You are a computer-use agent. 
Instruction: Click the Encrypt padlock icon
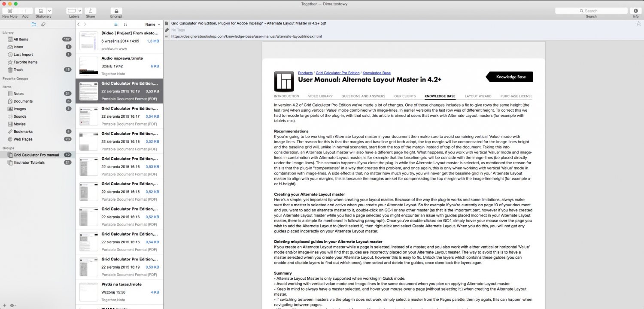pyautogui.click(x=116, y=11)
